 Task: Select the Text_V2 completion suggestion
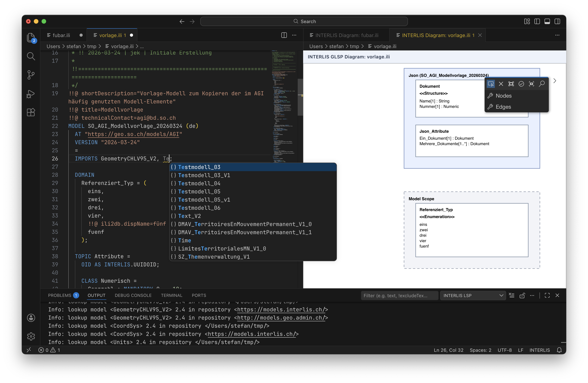click(x=253, y=216)
